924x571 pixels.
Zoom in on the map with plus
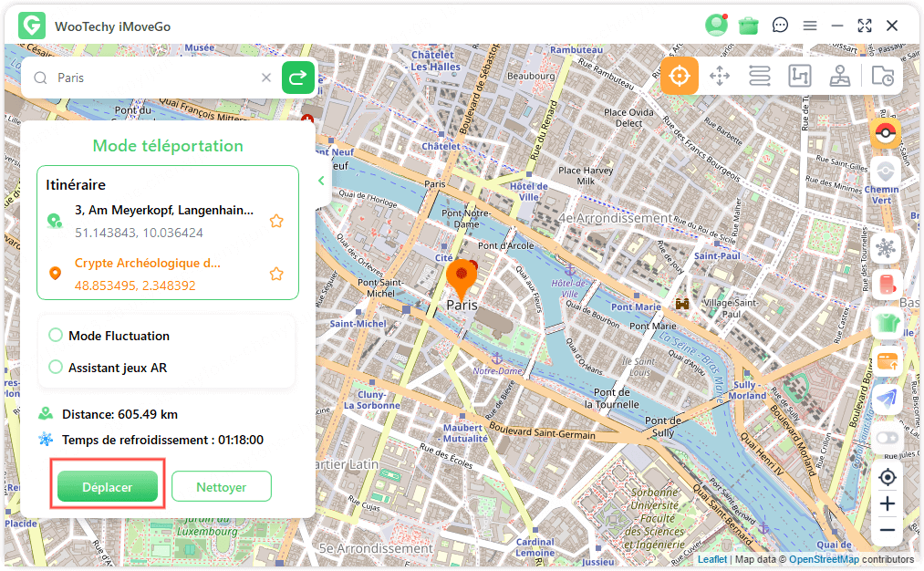tap(887, 504)
